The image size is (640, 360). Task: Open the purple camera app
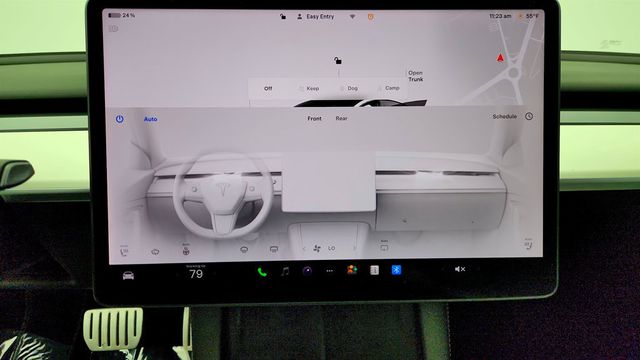(x=307, y=271)
